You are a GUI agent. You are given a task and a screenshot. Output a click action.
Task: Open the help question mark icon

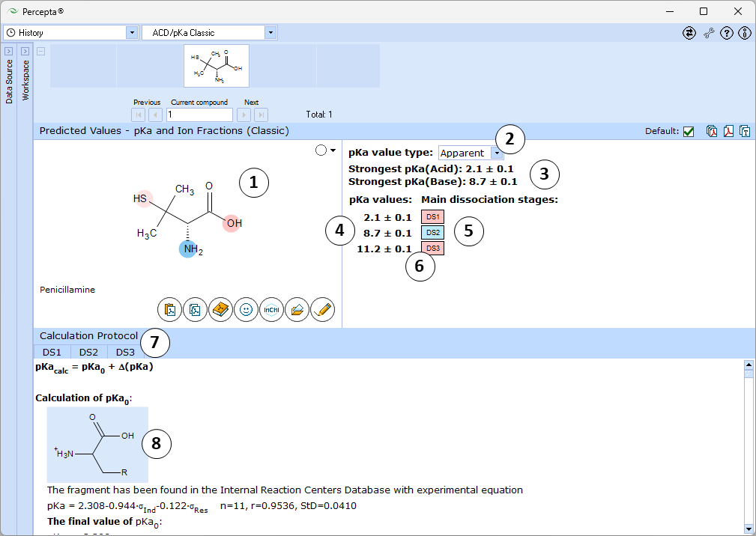click(x=727, y=33)
